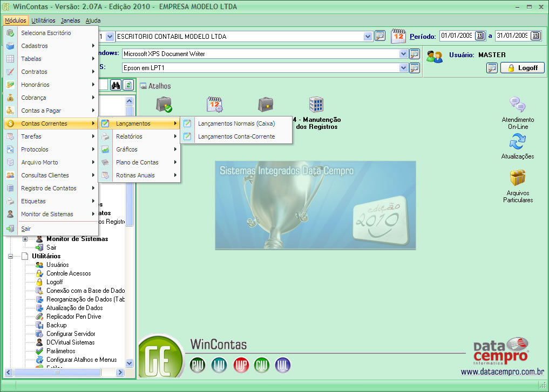The height and width of the screenshot is (392, 549).
Task: Click the tree horizontal scrollbar thumb
Action: click(57, 373)
